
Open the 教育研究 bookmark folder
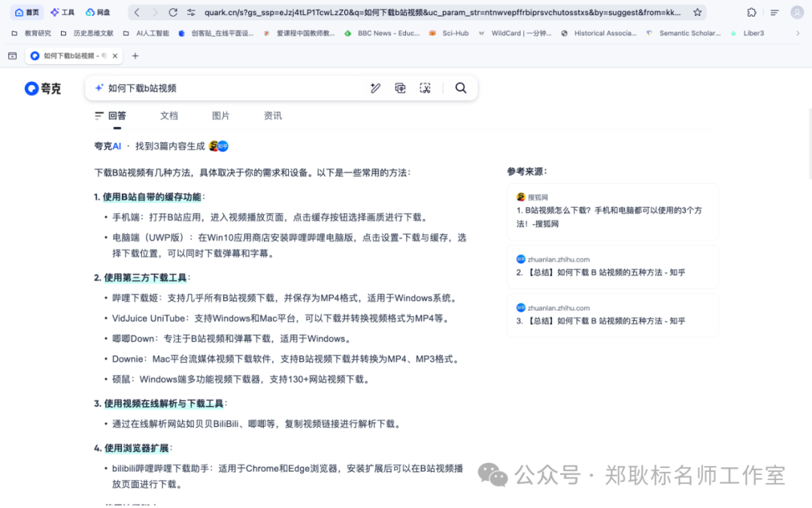[x=31, y=33]
